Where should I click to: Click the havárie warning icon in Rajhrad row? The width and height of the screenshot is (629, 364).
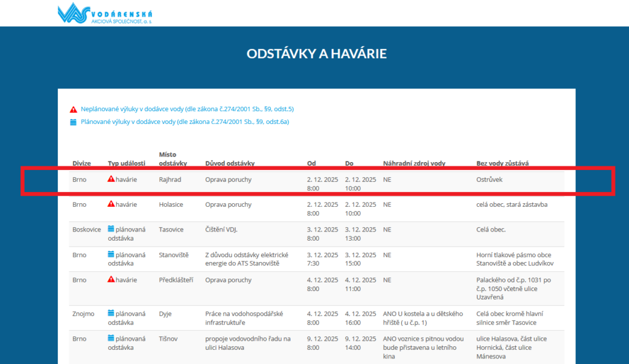[111, 179]
